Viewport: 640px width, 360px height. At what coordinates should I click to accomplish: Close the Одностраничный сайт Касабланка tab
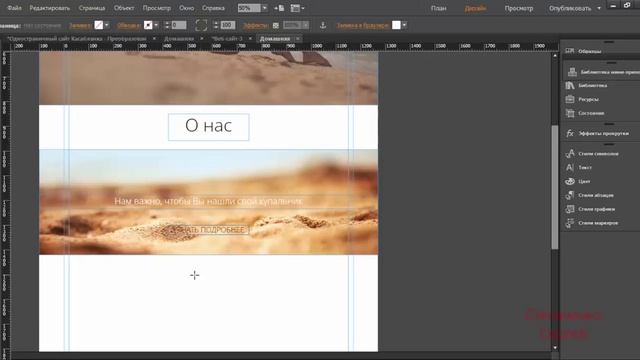tap(154, 38)
